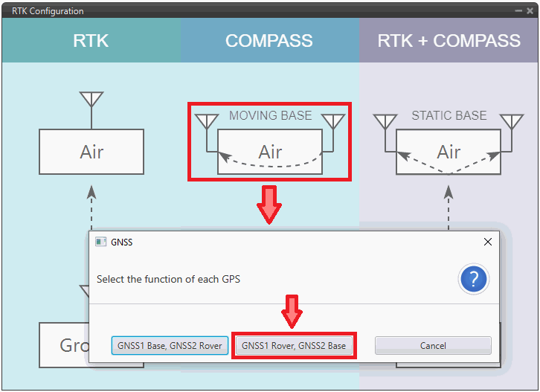Choose GNSS1 Rover, GNSS2 Base option
Viewport: 540px width, 392px height.
[294, 346]
